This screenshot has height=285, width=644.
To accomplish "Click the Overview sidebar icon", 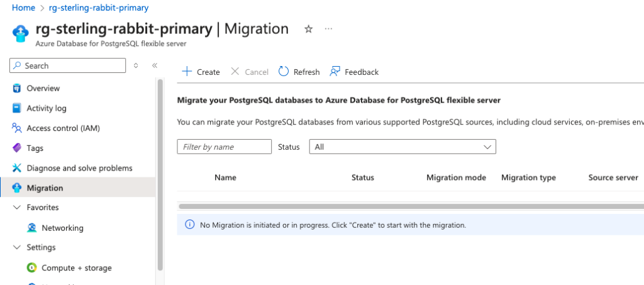I will coord(17,88).
